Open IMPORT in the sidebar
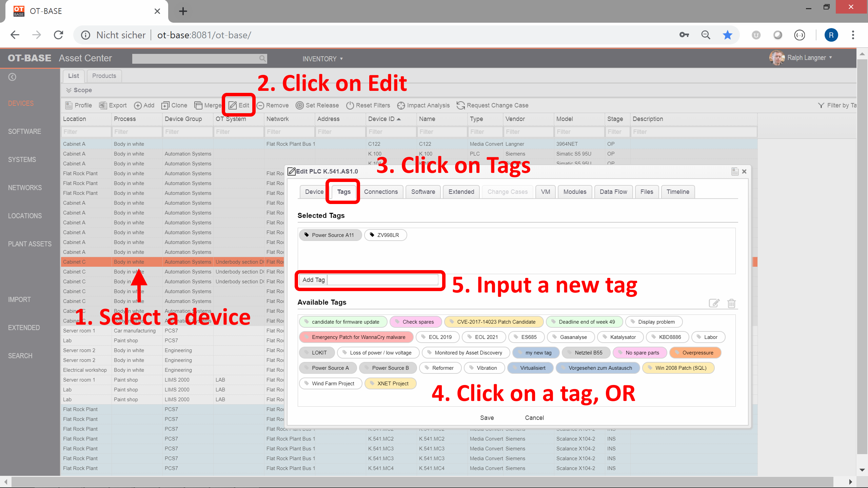 coord(19,300)
